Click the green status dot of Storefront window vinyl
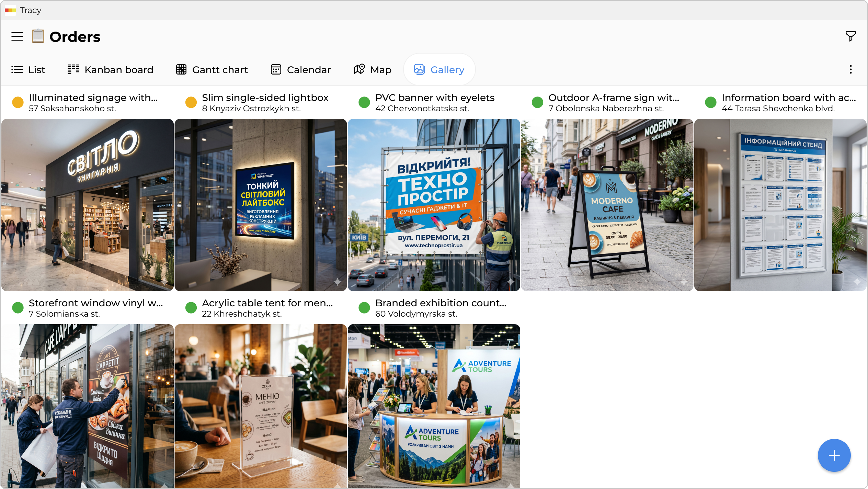 18,307
